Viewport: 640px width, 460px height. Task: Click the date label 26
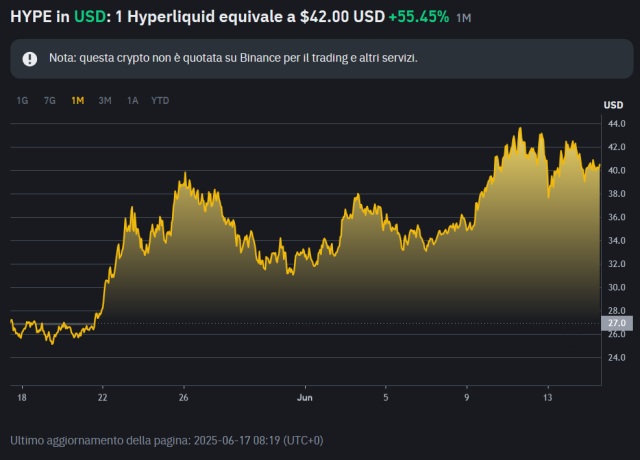coord(184,398)
